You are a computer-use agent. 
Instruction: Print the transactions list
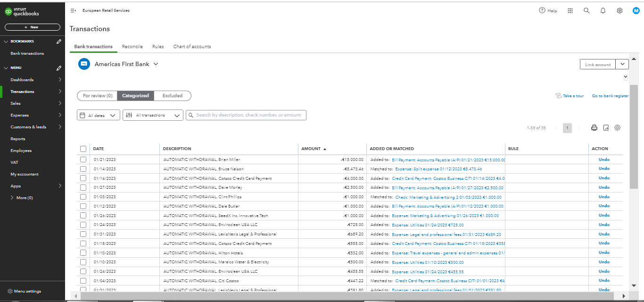594,128
